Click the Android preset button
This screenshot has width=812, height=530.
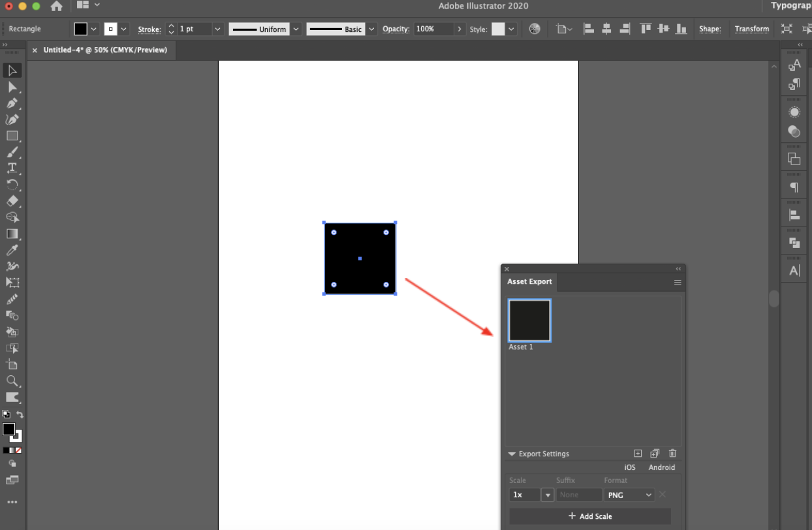[x=662, y=467]
